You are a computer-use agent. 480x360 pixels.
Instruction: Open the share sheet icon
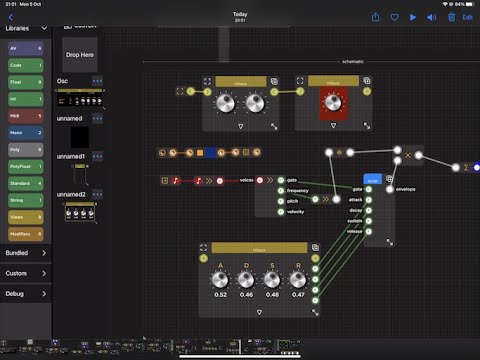[x=375, y=17]
